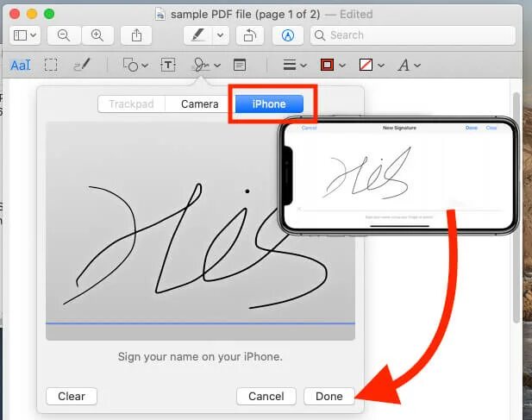Select the Sketch pen tool
532x420 pixels.
pos(82,65)
